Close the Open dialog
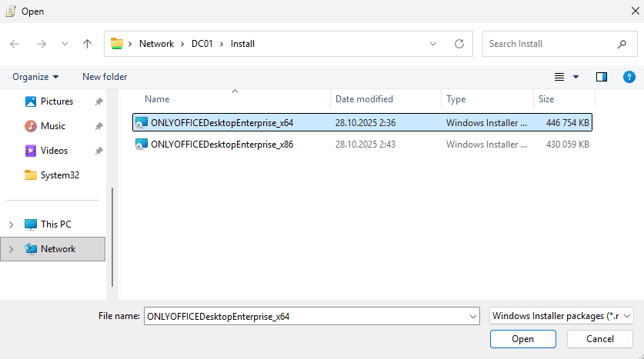 coord(635,11)
